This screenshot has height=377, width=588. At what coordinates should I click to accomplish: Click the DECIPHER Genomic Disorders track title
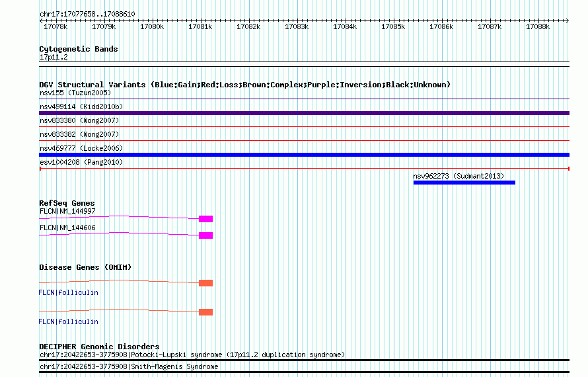click(x=99, y=347)
